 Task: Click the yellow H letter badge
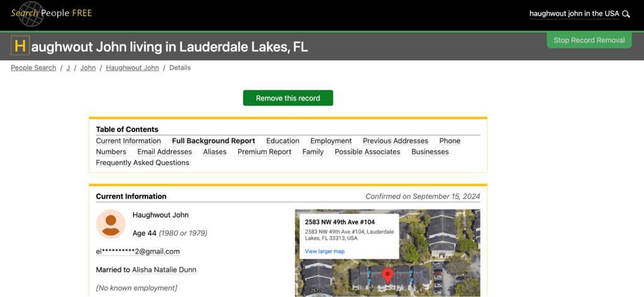[x=20, y=46]
